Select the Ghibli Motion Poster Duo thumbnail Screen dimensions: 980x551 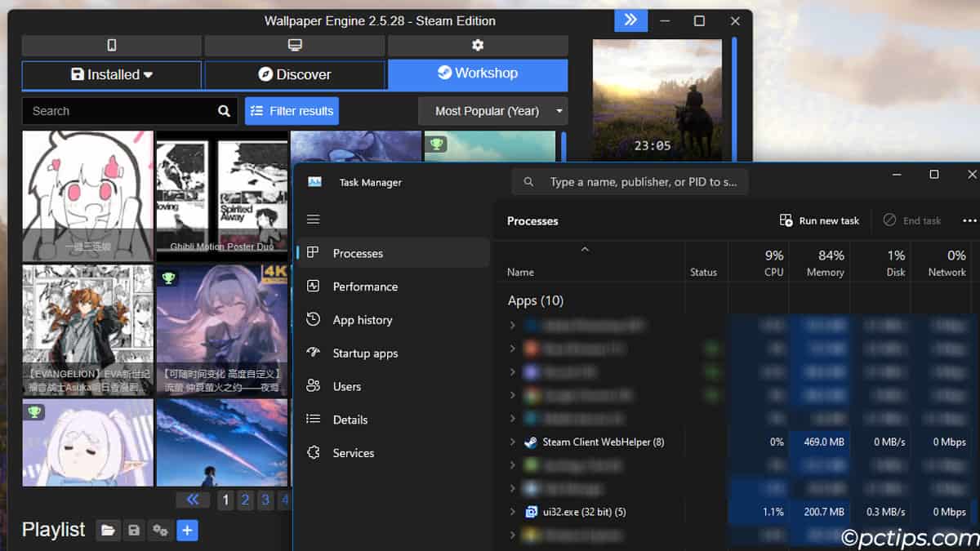[x=221, y=196]
